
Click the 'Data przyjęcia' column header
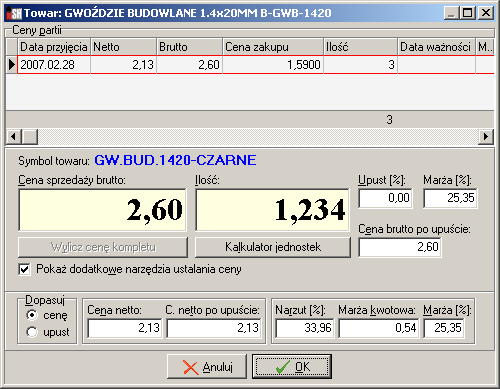point(54,47)
